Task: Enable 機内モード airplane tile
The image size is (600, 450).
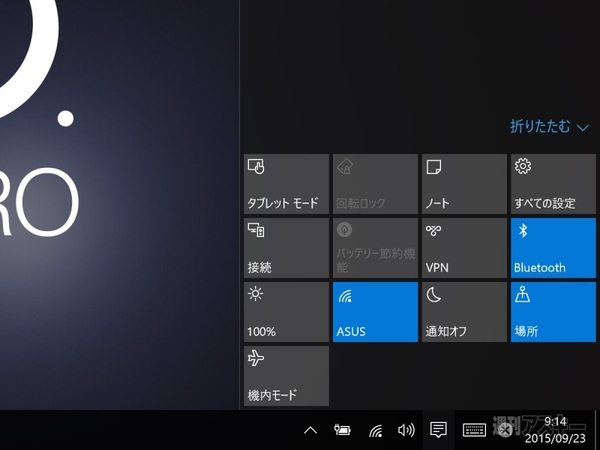Action: [x=286, y=376]
